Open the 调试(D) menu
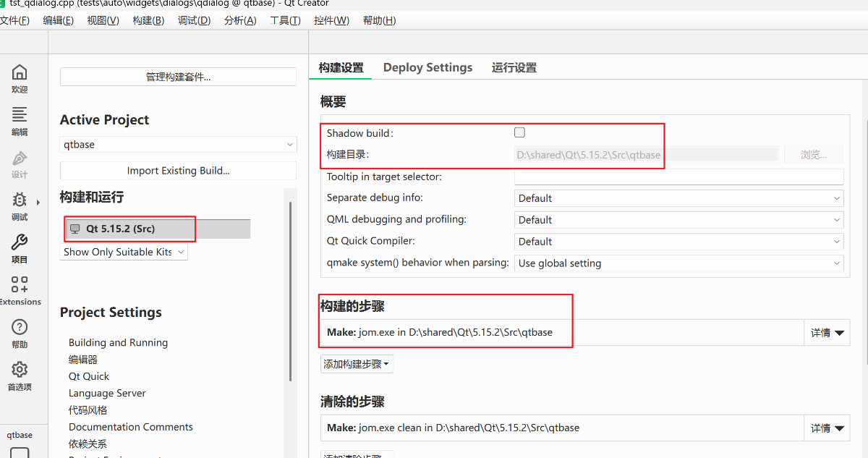The height and width of the screenshot is (458, 868). click(194, 20)
